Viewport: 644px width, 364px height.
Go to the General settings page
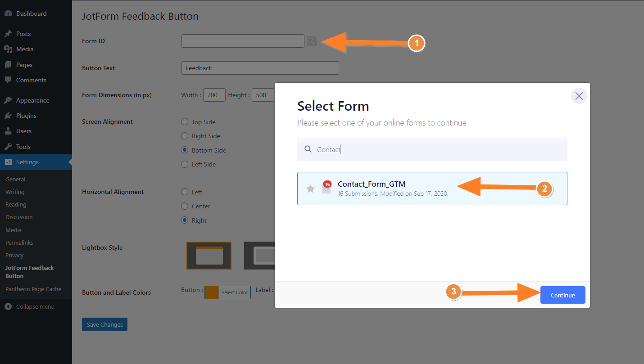[x=15, y=179]
